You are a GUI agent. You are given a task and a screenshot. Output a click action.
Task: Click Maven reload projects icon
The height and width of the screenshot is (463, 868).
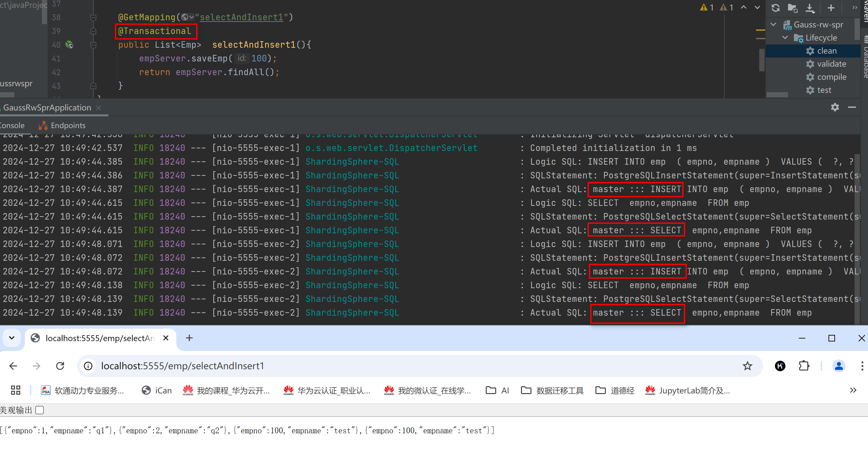click(x=775, y=8)
